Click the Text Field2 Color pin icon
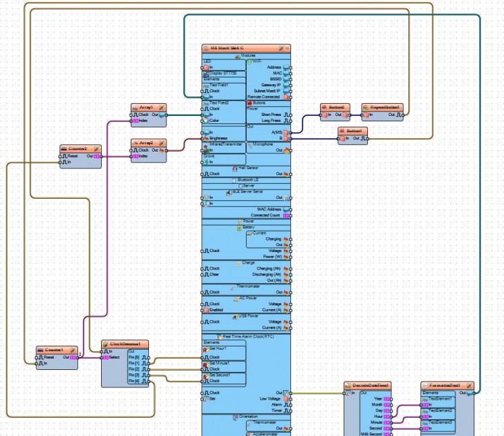This screenshot has width=504, height=436. click(206, 121)
